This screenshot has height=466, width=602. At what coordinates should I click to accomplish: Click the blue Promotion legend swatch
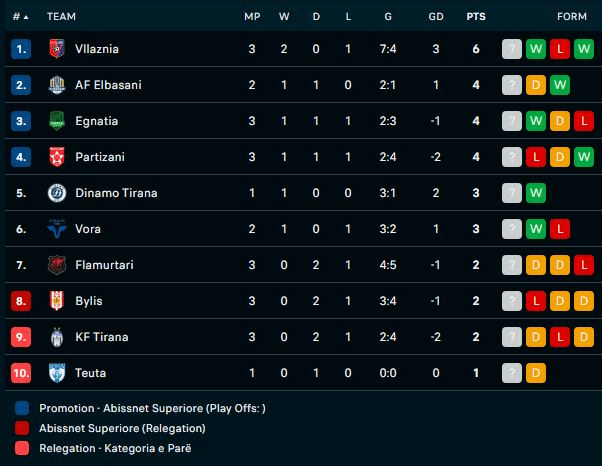[22, 408]
